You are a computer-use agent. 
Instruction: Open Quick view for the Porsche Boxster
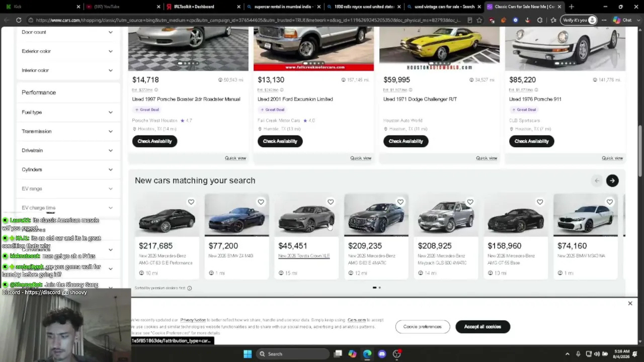tap(235, 158)
